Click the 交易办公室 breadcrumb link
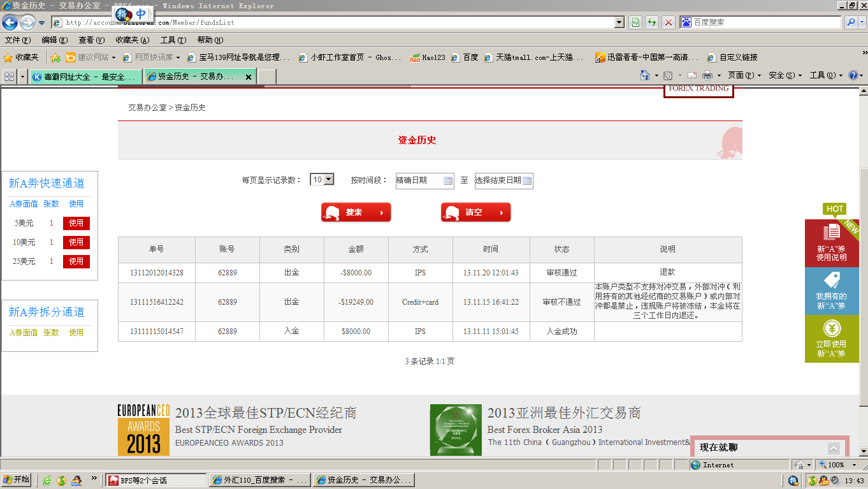 point(147,108)
